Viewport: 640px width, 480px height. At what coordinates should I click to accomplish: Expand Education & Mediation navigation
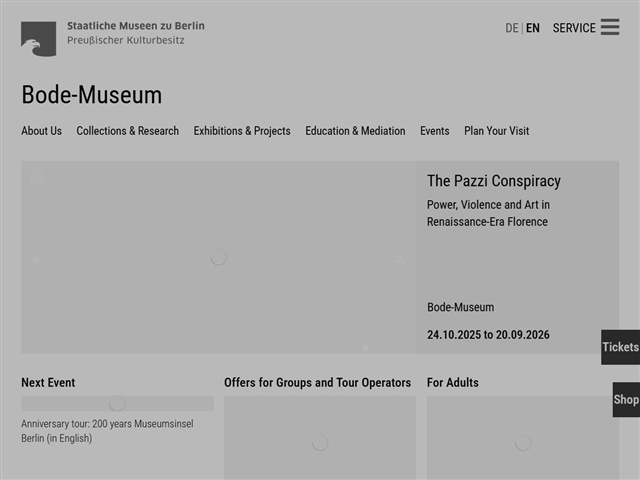pyautogui.click(x=355, y=131)
